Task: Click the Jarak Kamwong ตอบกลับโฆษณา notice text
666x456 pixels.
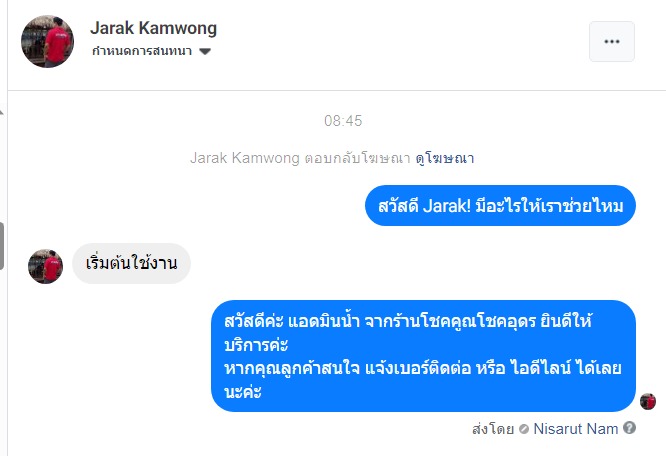Action: pos(300,158)
